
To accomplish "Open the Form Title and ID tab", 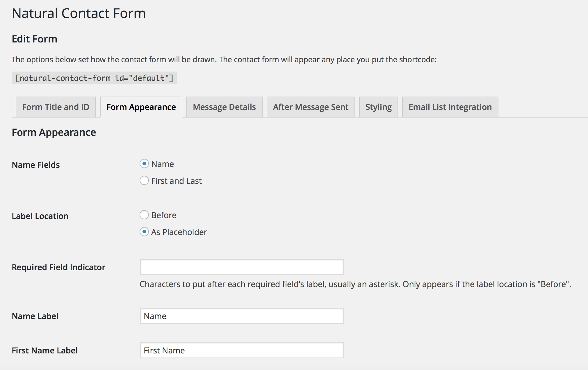I will (x=56, y=107).
